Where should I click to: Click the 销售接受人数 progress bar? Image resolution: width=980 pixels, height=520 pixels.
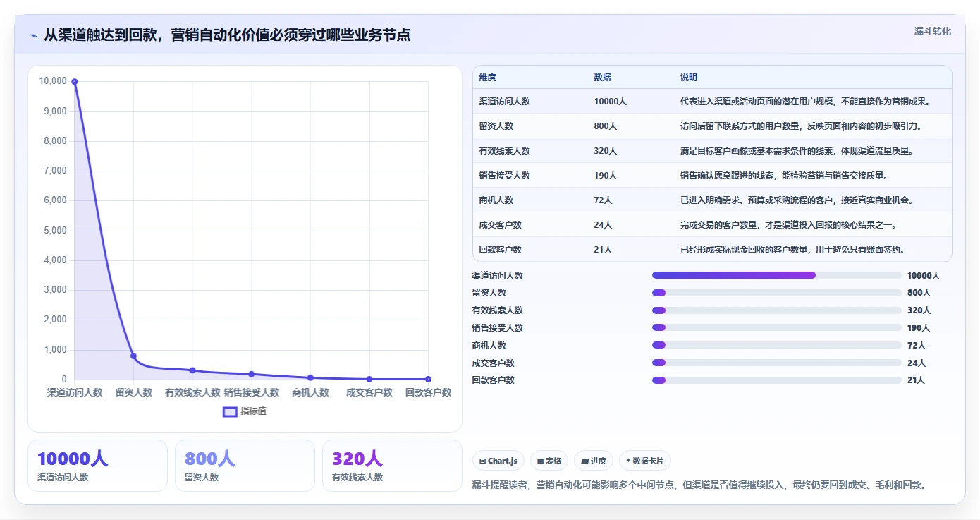click(776, 327)
